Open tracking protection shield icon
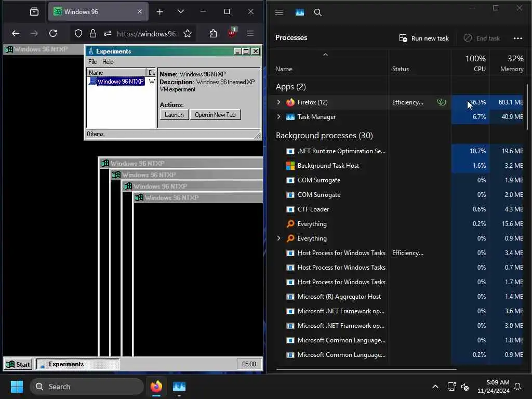The image size is (532, 399). (78, 33)
